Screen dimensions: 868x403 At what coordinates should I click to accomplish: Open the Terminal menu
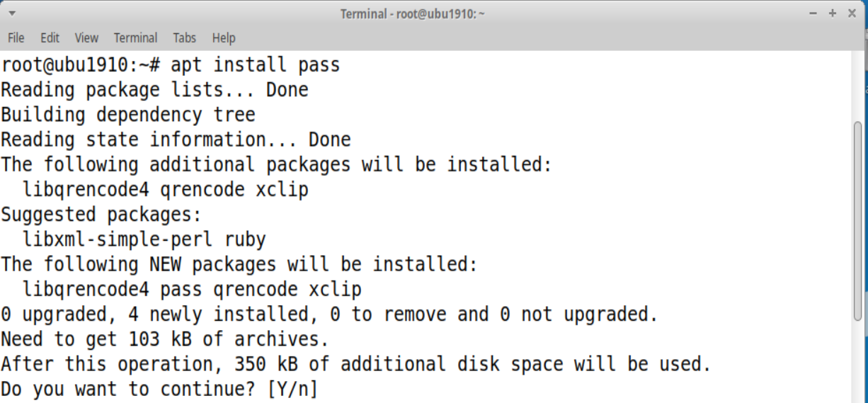pyautogui.click(x=135, y=38)
